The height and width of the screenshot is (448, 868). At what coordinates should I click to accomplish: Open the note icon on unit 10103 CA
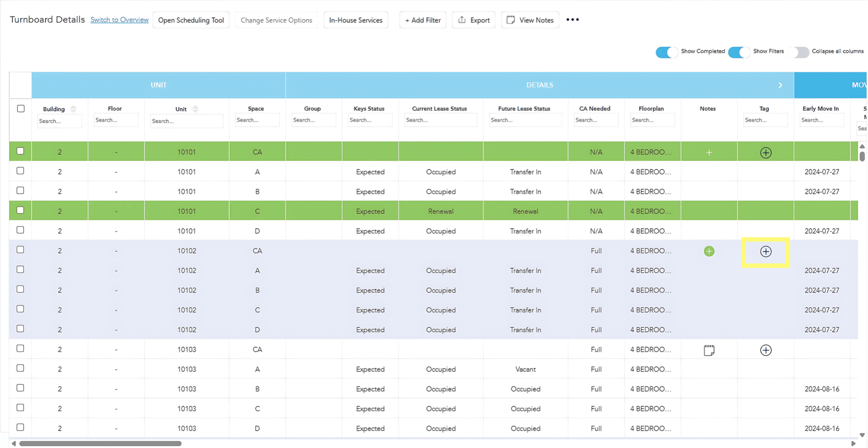pyautogui.click(x=709, y=350)
